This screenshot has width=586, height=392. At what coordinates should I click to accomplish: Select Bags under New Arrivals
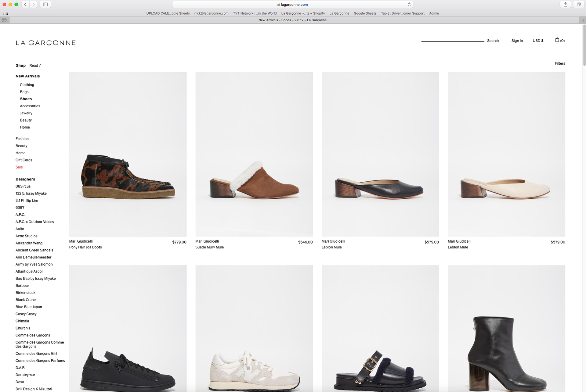pyautogui.click(x=24, y=92)
